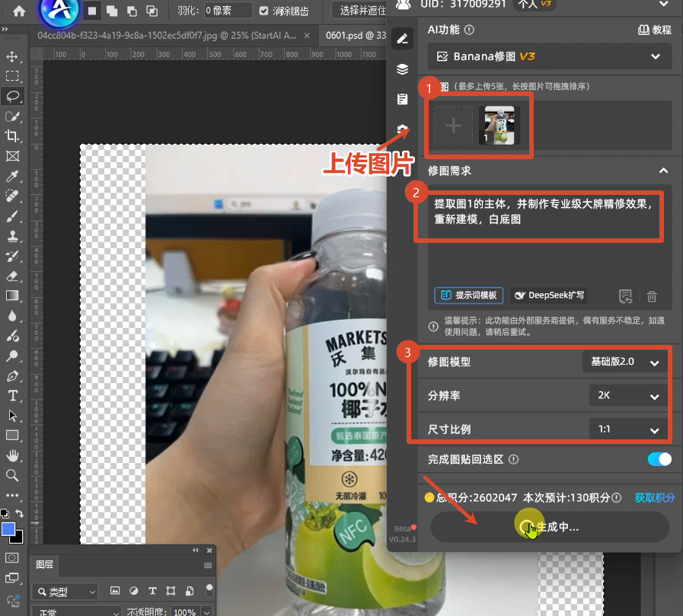Choose Intersect with Selection mode
Image resolution: width=683 pixels, height=616 pixels.
152,11
